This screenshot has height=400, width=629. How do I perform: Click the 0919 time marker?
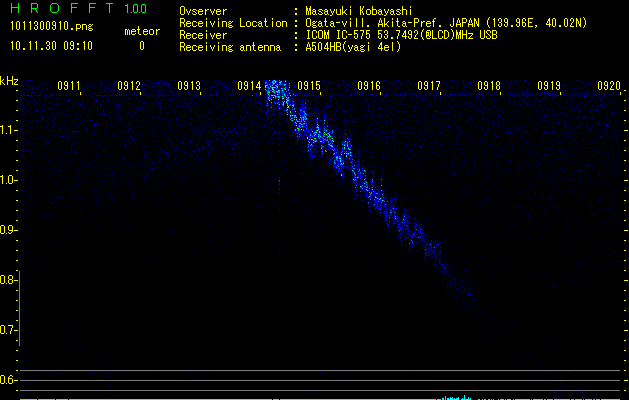[549, 86]
